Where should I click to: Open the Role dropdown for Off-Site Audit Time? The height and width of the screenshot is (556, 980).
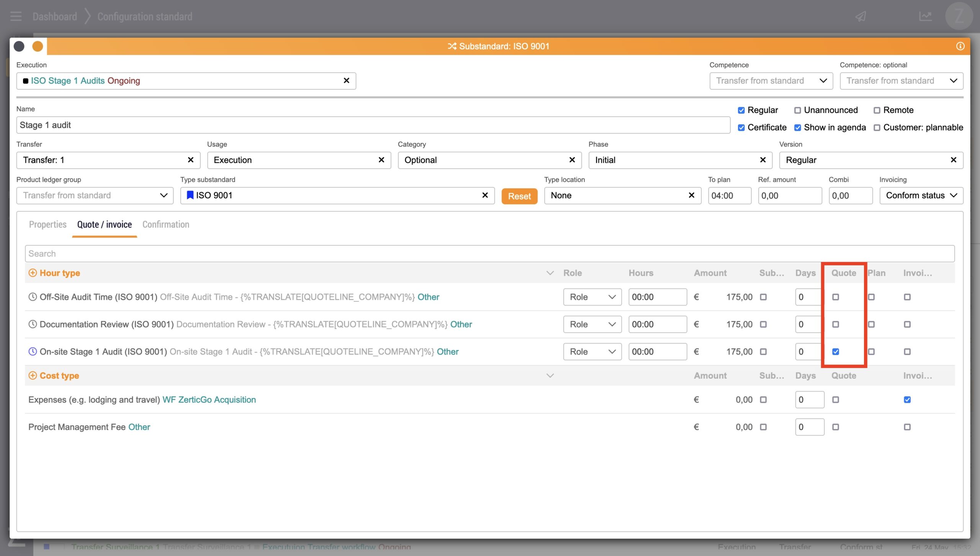tap(592, 297)
